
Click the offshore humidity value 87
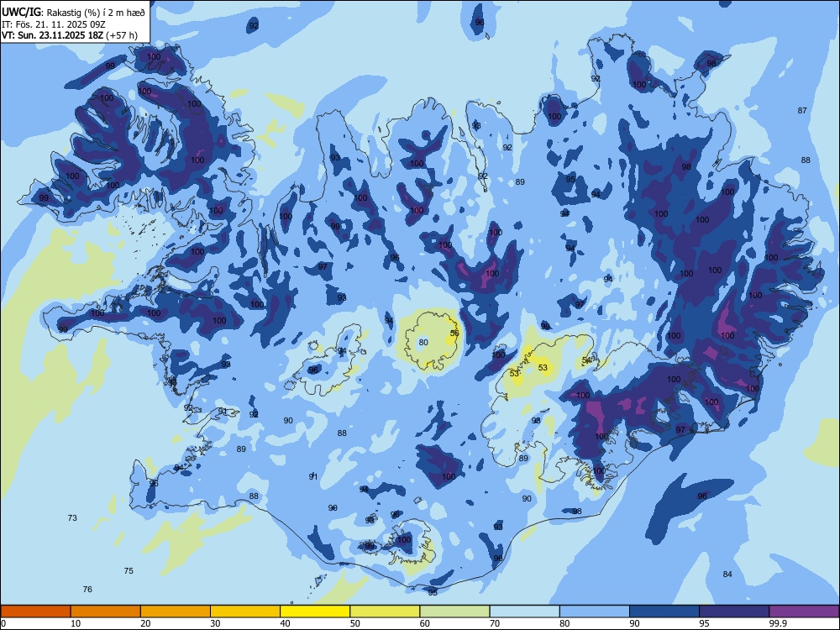pyautogui.click(x=802, y=111)
